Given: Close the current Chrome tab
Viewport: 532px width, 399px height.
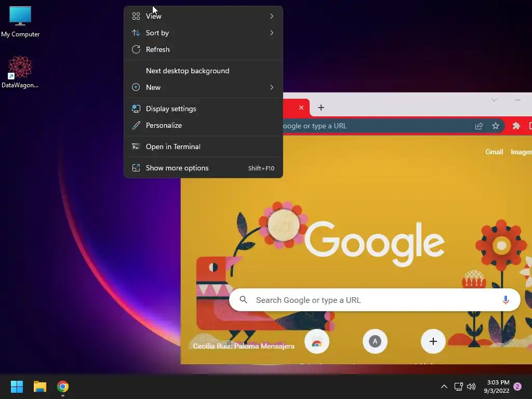Looking at the screenshot, I should pyautogui.click(x=301, y=108).
